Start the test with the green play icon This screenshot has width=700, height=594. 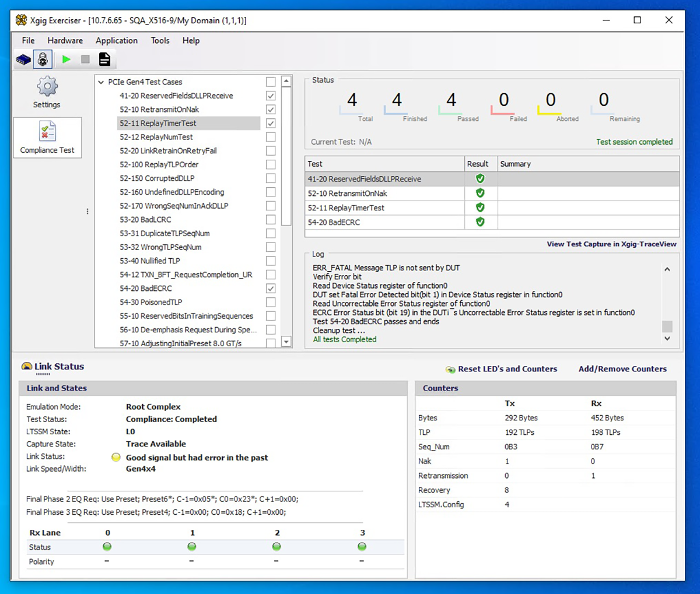65,59
